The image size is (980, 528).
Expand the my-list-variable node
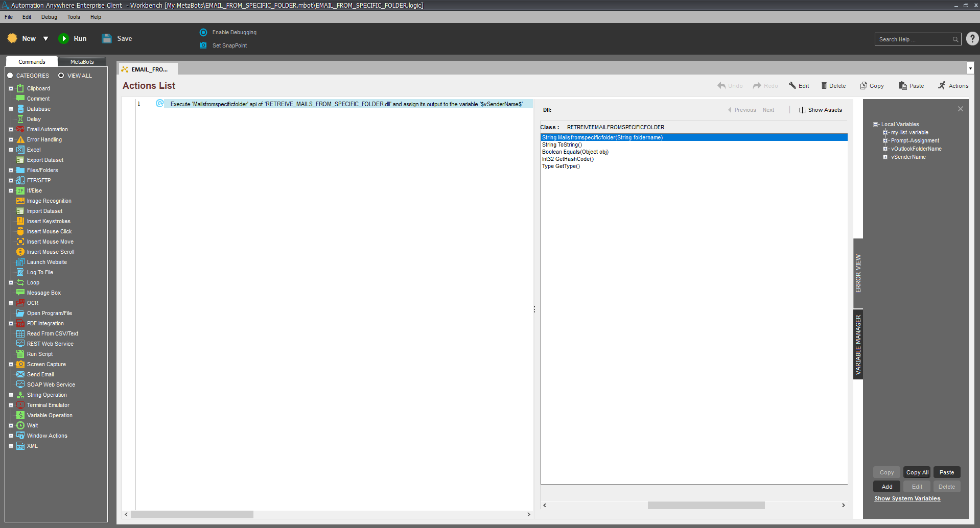click(885, 132)
